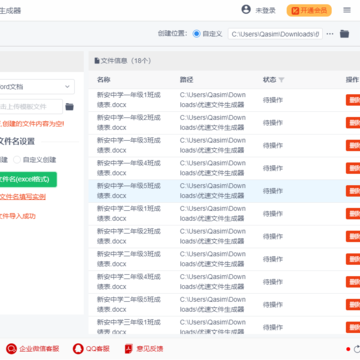
Task: Click the 文件信息（18个）panel title
Action: (123, 61)
